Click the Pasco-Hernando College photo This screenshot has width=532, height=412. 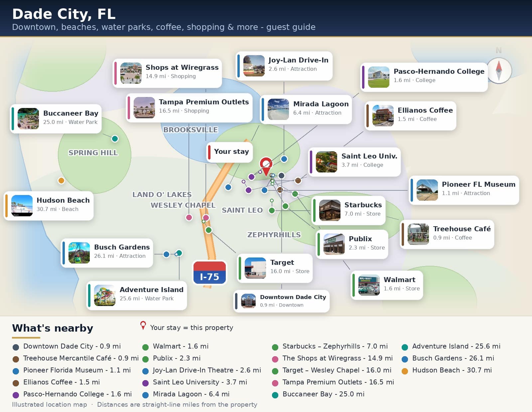[x=379, y=77]
